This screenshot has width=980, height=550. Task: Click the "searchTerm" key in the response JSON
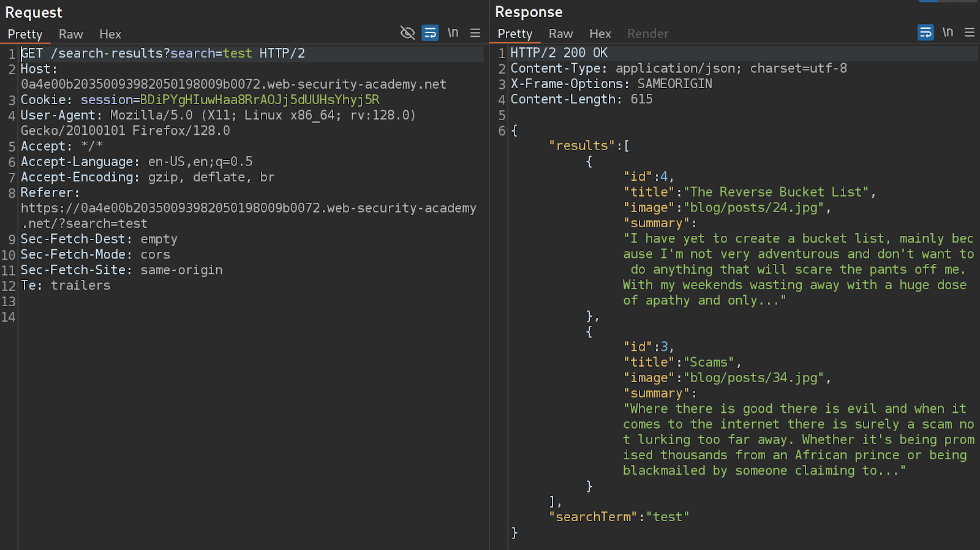click(593, 517)
